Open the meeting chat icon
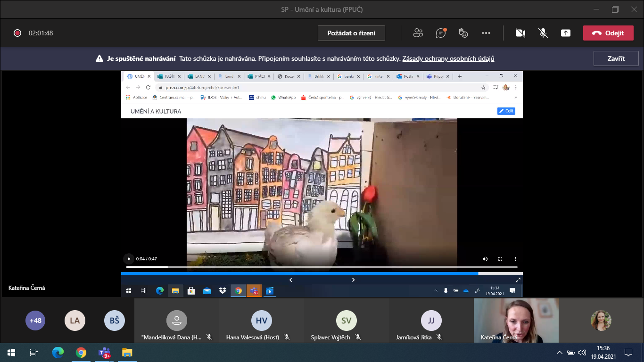 point(441,33)
